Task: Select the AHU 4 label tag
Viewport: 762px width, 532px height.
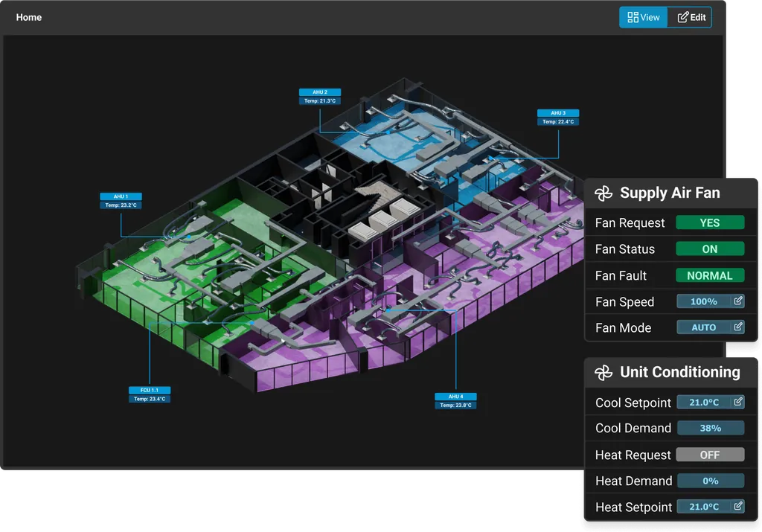Action: click(455, 397)
